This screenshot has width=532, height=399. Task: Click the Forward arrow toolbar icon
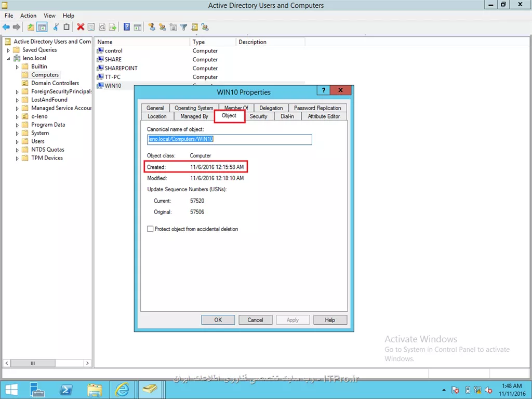pos(16,27)
